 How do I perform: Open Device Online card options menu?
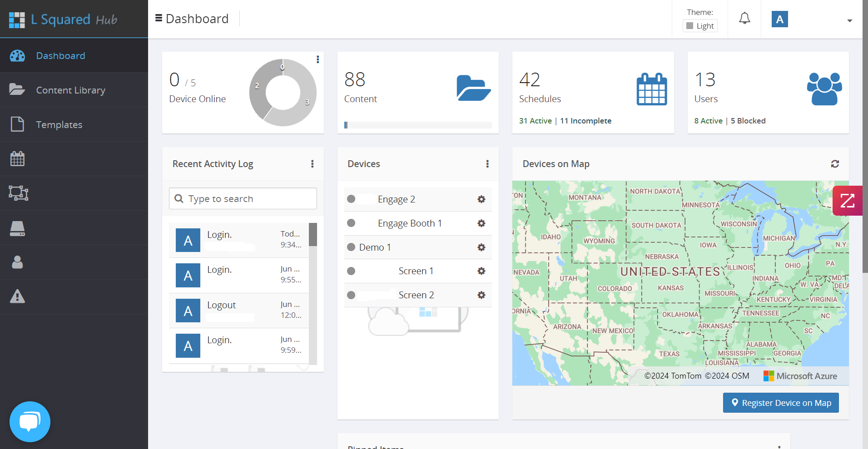pyautogui.click(x=318, y=59)
